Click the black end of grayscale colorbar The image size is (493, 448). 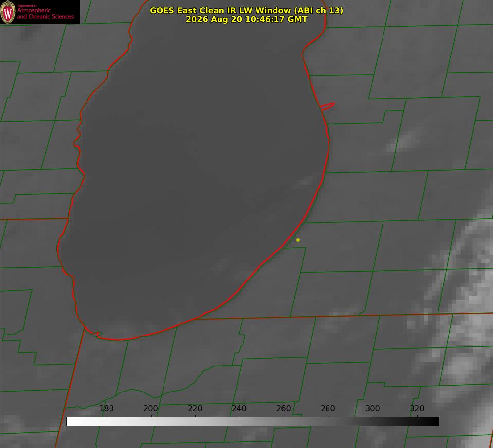(435, 421)
